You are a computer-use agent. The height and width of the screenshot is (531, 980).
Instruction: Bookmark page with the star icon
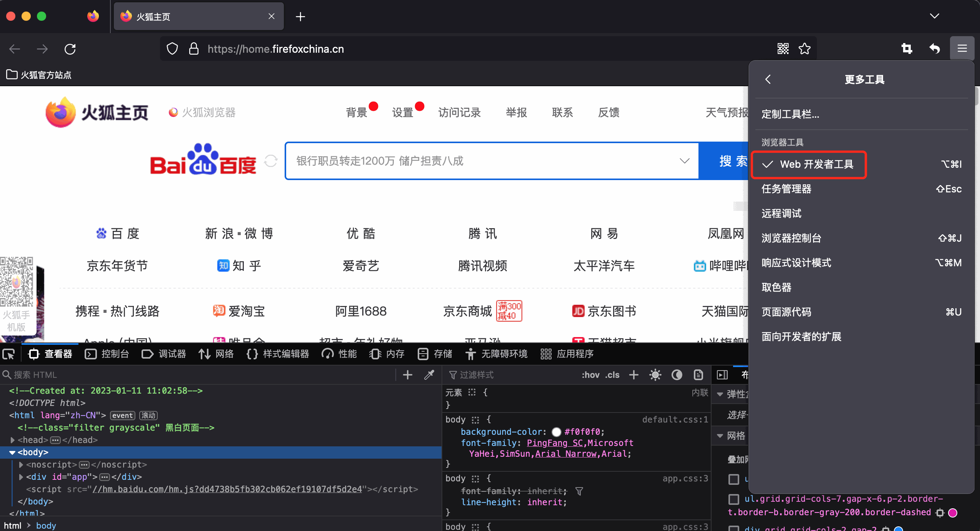(x=804, y=49)
